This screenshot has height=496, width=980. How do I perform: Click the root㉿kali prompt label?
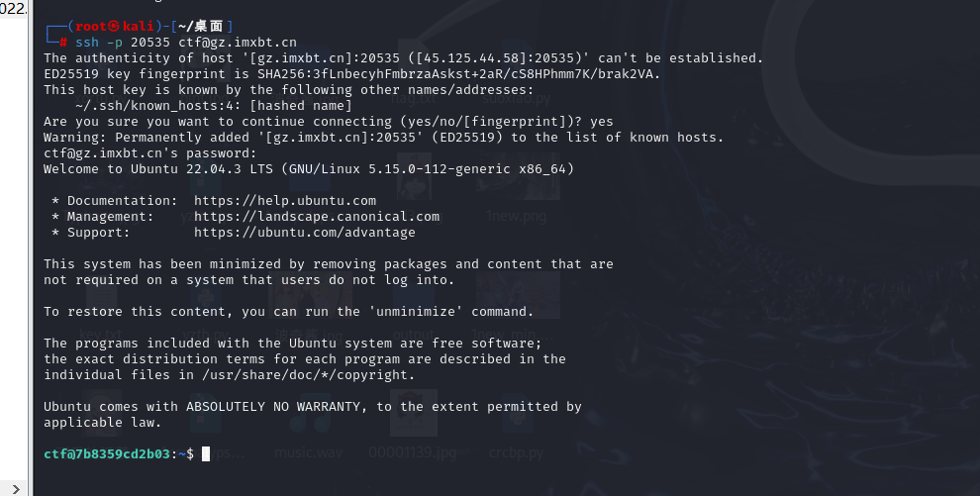pos(115,27)
